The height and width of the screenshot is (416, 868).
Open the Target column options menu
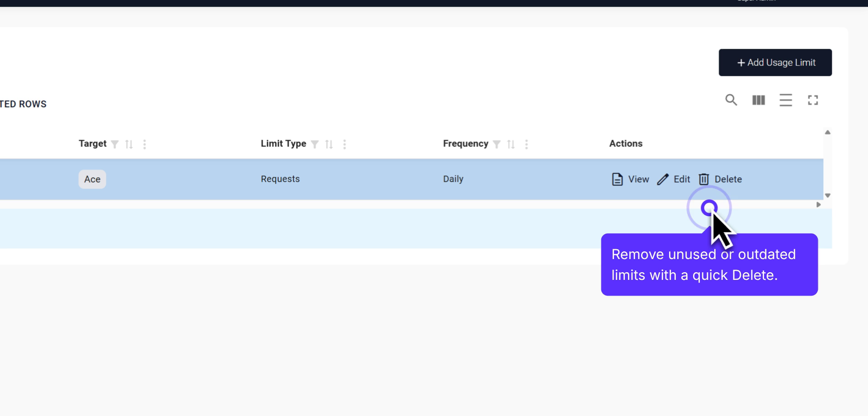click(145, 144)
